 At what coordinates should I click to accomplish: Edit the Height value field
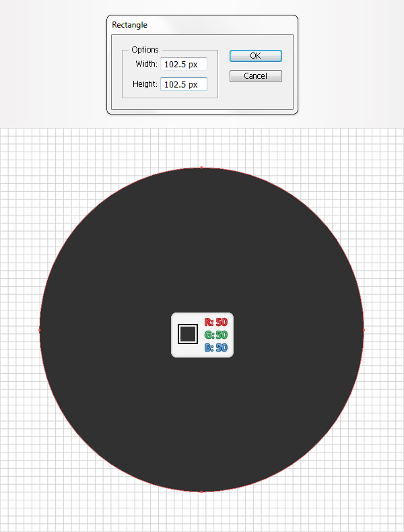(184, 84)
